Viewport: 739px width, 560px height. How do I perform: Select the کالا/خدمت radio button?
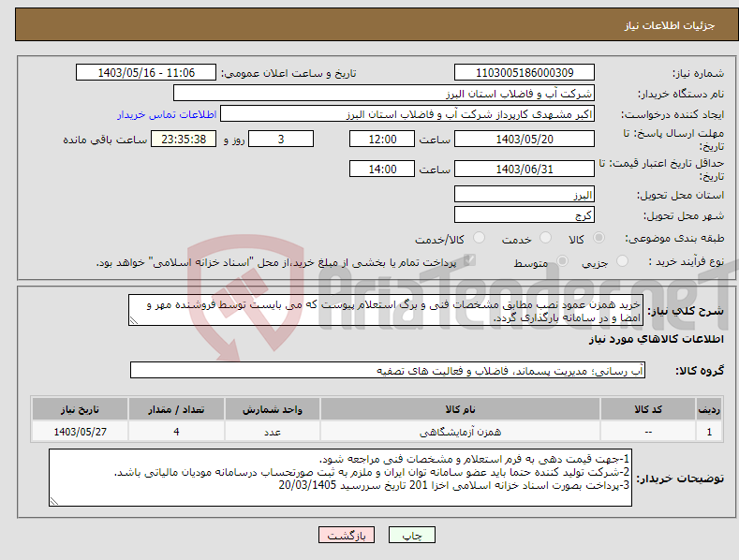pos(479,238)
